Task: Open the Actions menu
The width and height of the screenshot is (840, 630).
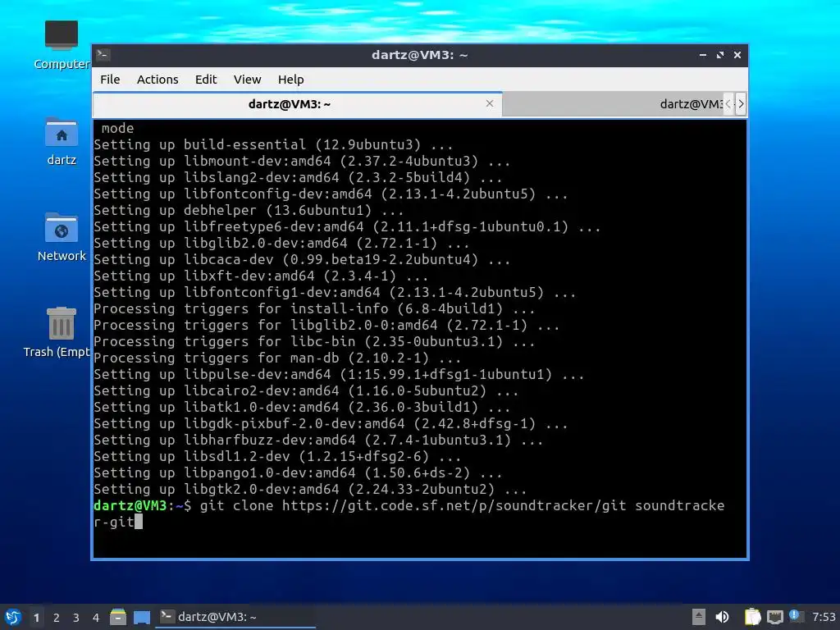Action: (x=157, y=80)
